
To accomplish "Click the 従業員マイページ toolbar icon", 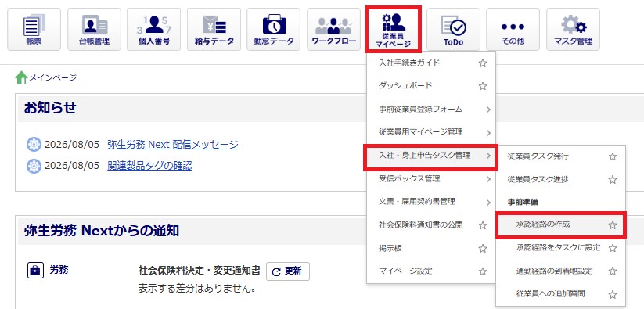I will 393,29.
